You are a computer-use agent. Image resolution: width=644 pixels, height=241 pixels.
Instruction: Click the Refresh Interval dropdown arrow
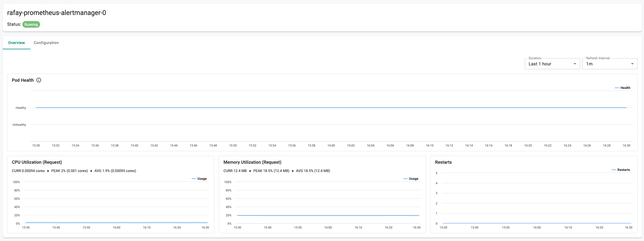[x=632, y=64]
